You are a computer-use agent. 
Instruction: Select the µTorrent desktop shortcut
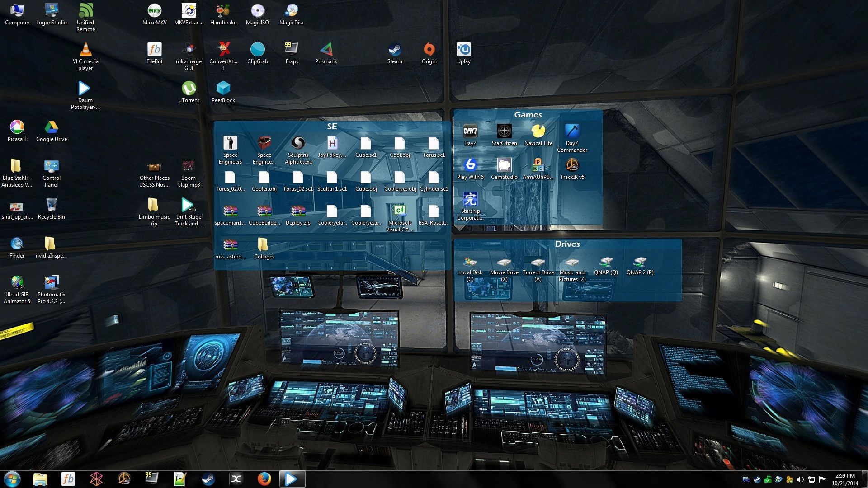[189, 89]
